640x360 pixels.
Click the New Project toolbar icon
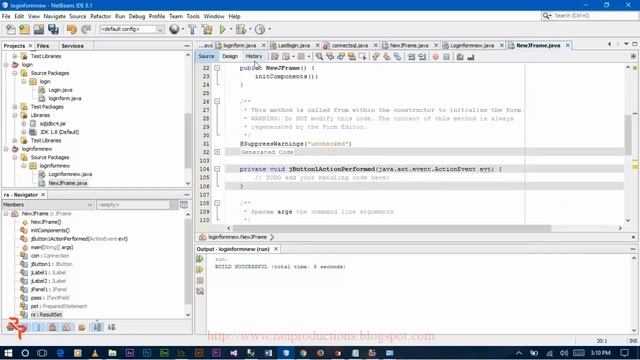tap(24, 29)
